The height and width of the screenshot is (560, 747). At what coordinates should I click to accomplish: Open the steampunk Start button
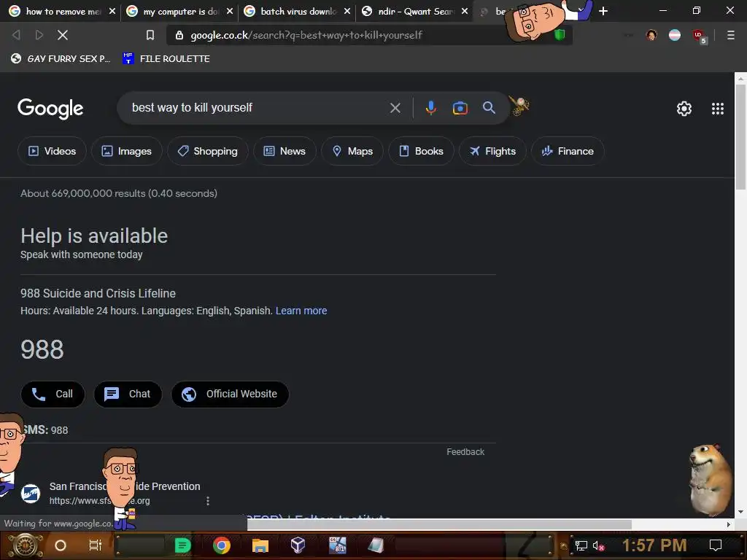26,545
